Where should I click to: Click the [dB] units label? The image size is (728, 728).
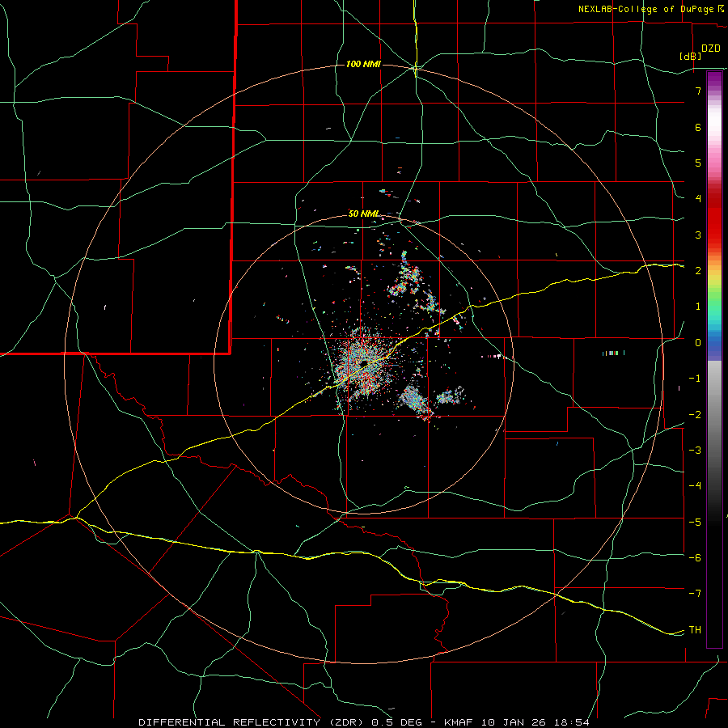pyautogui.click(x=691, y=56)
